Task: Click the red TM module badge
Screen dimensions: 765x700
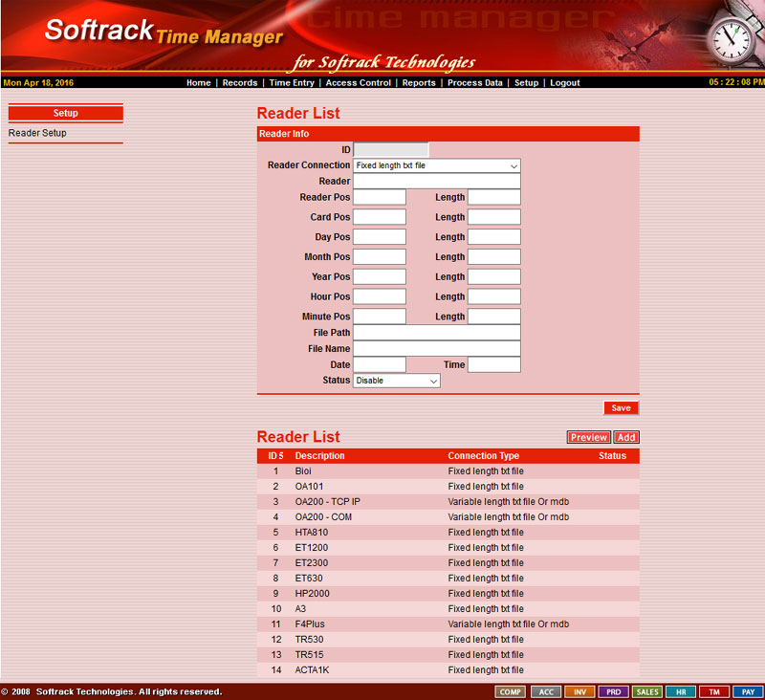Action: (x=713, y=691)
